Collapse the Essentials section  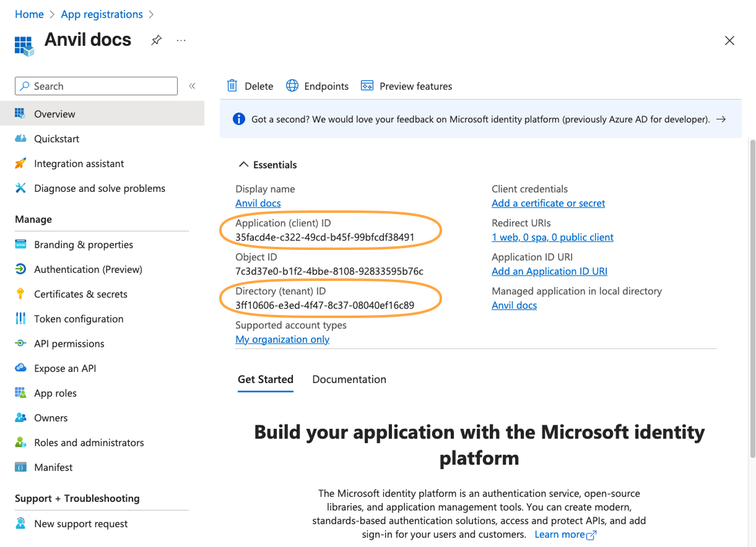pyautogui.click(x=243, y=165)
